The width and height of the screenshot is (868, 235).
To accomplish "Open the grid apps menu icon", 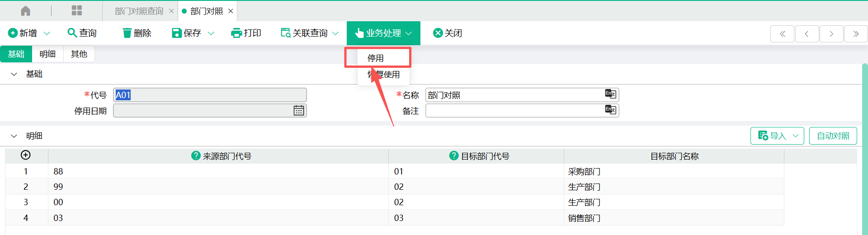I will click(x=77, y=11).
